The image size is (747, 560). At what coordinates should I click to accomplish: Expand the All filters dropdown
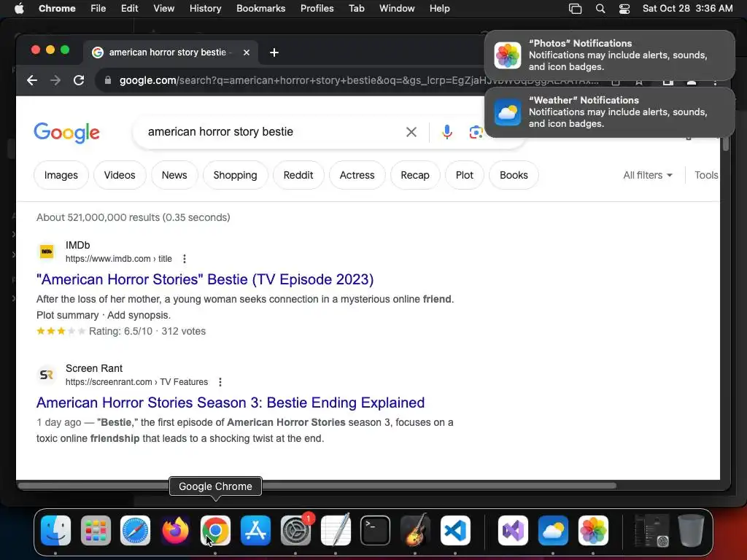648,175
